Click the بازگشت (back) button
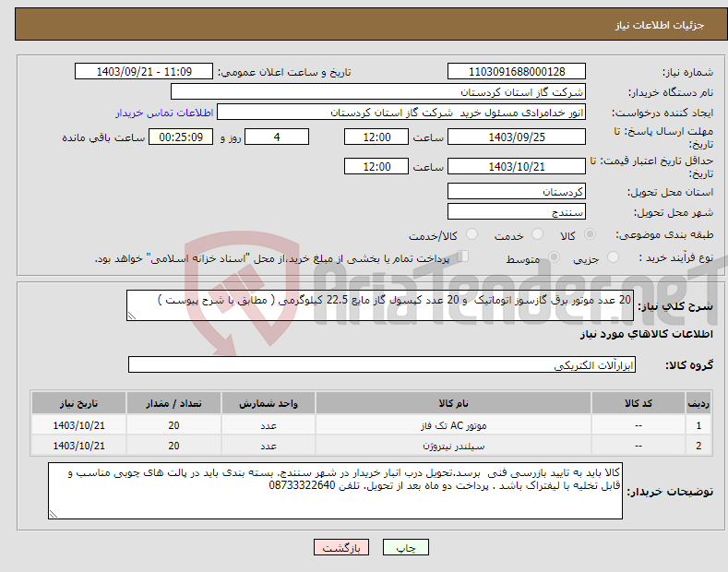 pyautogui.click(x=341, y=547)
